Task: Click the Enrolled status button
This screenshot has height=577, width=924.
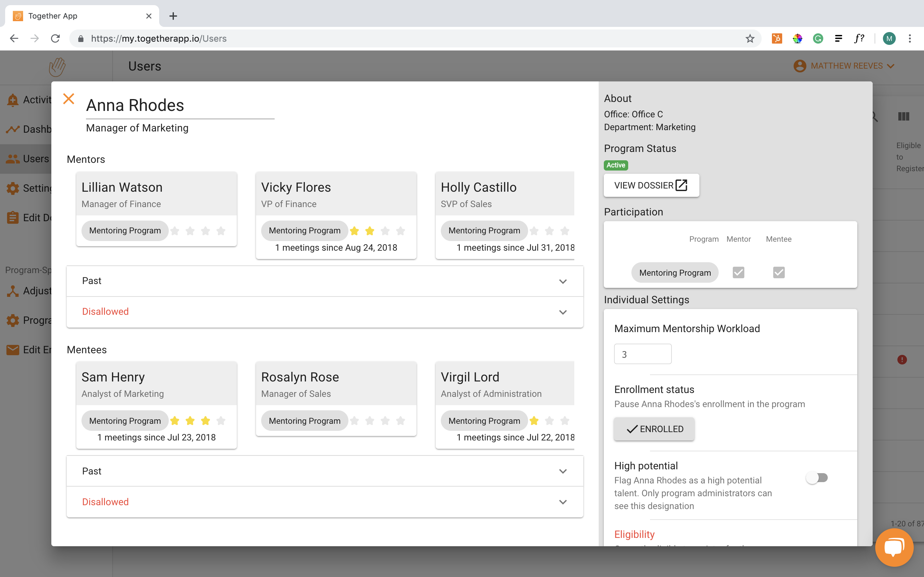Action: (654, 429)
